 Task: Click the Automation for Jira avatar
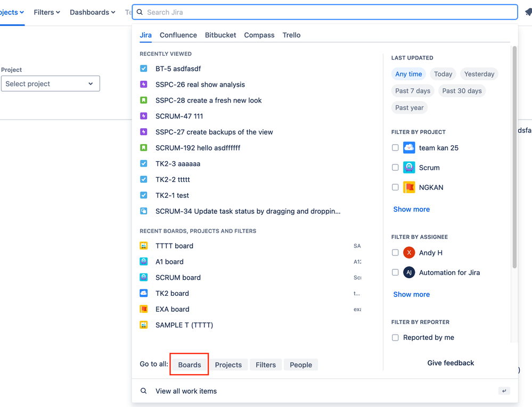[409, 272]
